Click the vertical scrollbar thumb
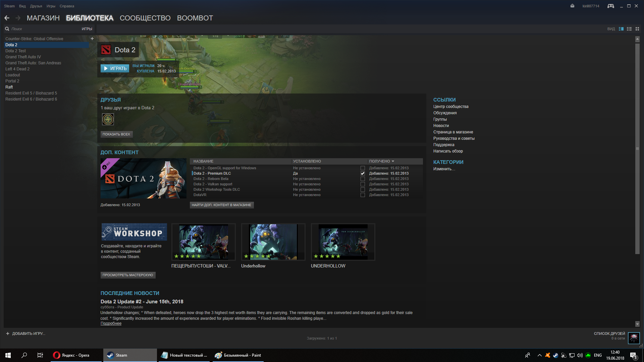The width and height of the screenshot is (644, 362). pos(637,148)
